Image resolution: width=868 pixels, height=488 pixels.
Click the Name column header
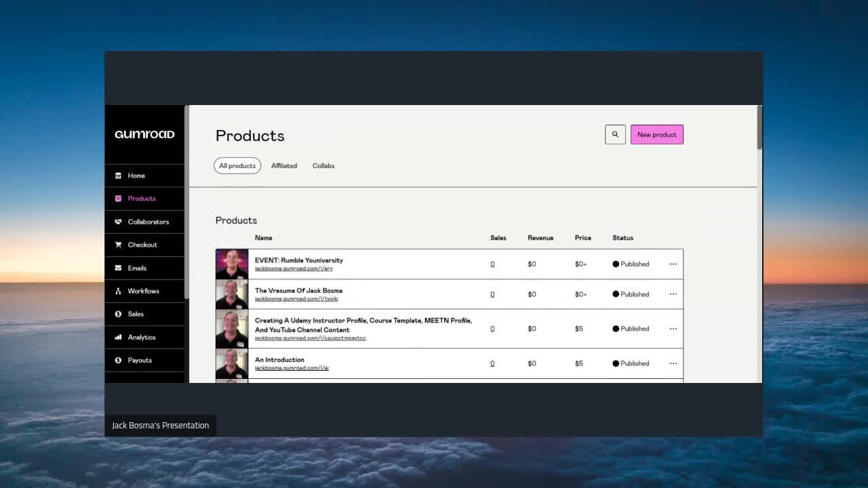(x=263, y=238)
